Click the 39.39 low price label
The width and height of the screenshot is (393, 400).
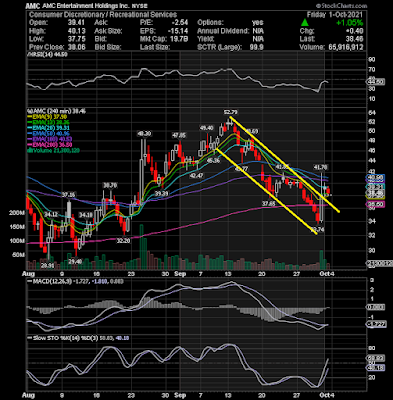(161, 193)
